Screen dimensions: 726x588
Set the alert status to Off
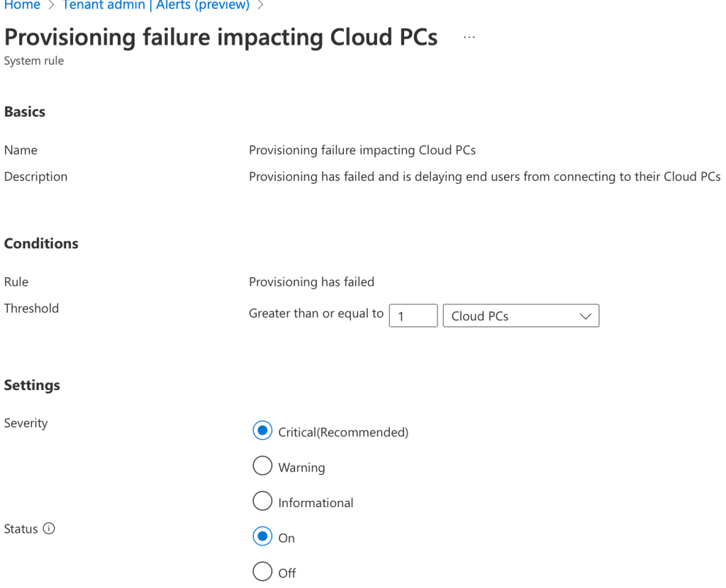pyautogui.click(x=262, y=572)
